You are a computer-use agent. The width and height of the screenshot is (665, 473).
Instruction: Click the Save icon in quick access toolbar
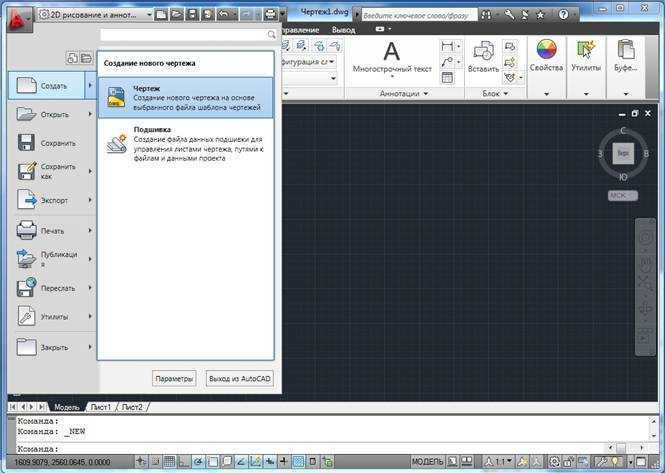tap(192, 14)
